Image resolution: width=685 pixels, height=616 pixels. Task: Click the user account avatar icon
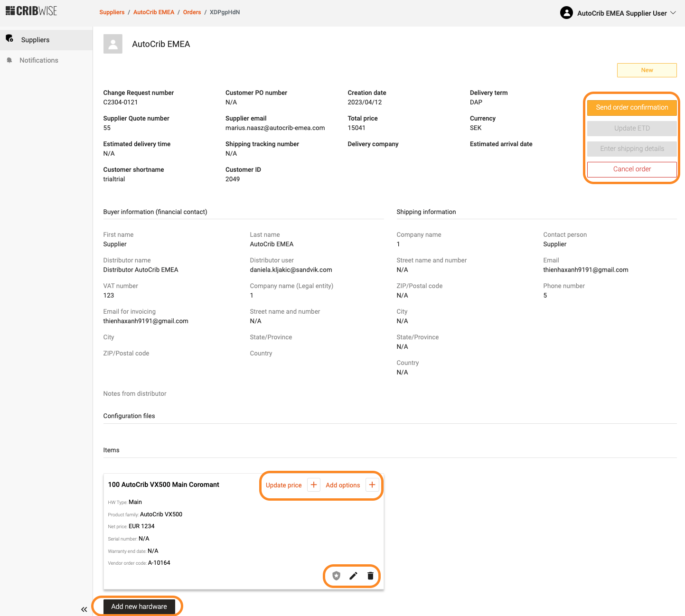[x=566, y=13]
